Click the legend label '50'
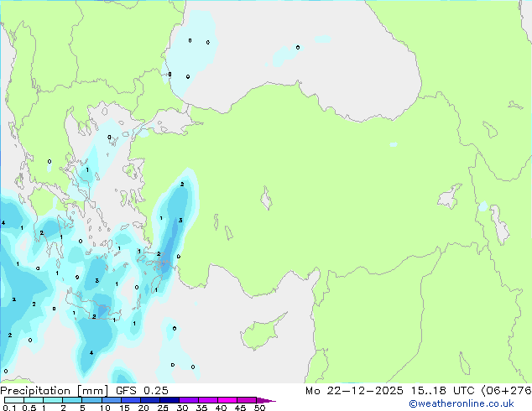Screen dimensions: 532x411 click(259, 408)
